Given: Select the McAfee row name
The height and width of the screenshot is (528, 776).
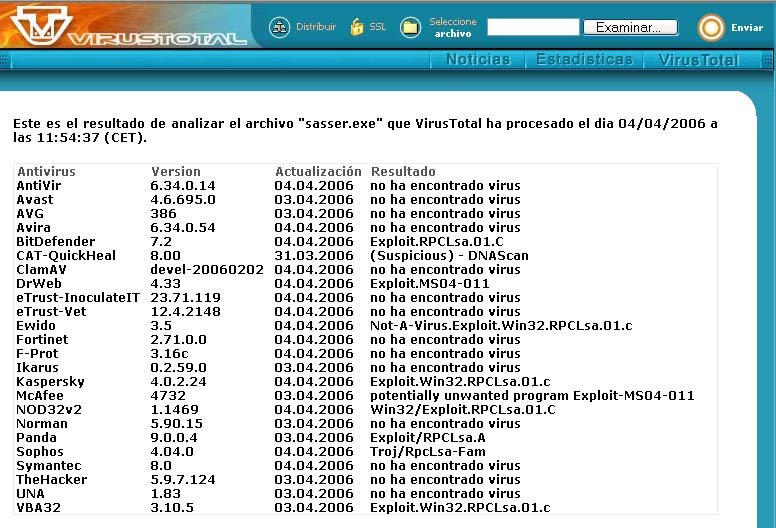Looking at the screenshot, I should coord(40,395).
